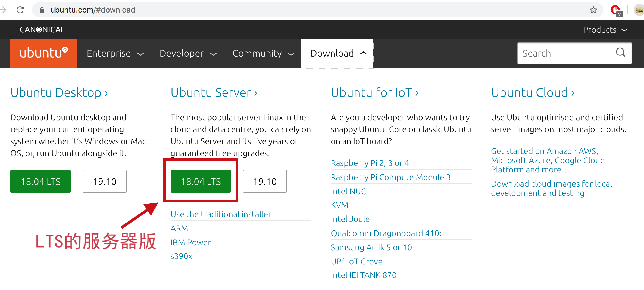644x290 pixels.
Task: Click the site padlock icon
Action: click(x=42, y=10)
